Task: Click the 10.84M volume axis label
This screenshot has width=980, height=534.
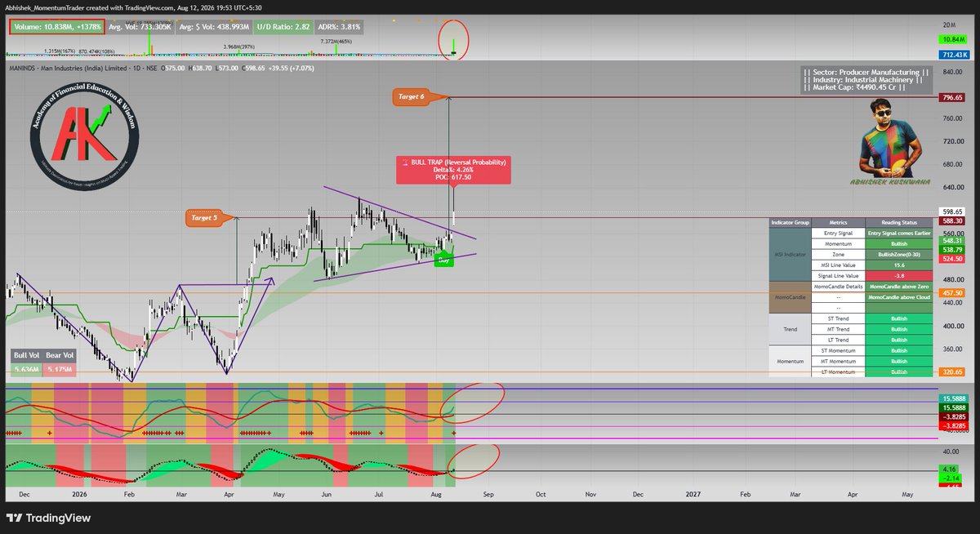Action: click(952, 40)
